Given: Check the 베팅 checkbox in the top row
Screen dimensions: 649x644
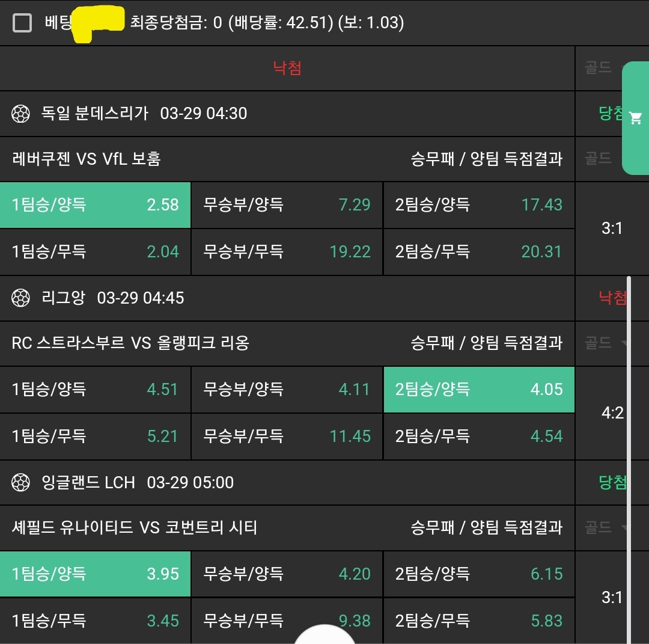Looking at the screenshot, I should pos(22,23).
